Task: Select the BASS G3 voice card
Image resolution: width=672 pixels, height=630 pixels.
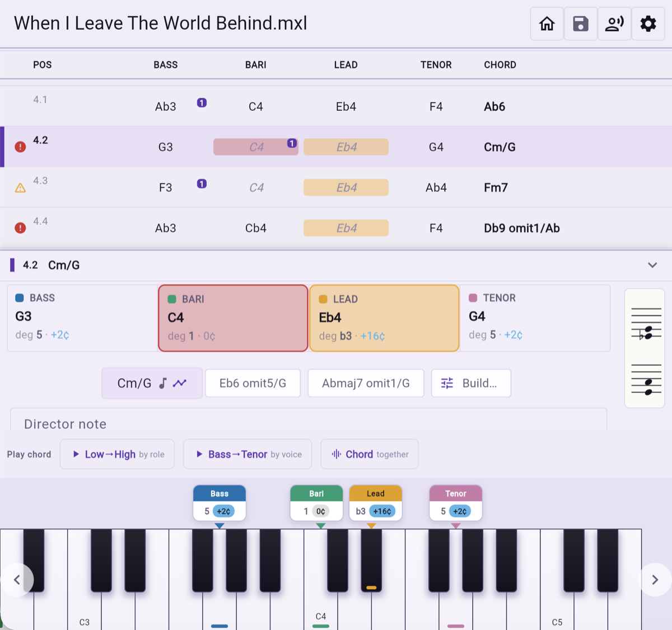Action: [82, 318]
